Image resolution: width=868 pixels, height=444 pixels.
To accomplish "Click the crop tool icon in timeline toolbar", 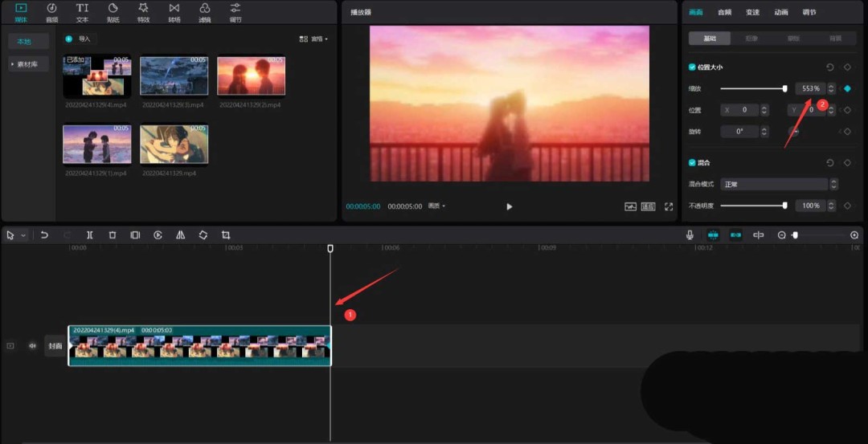I will point(226,235).
